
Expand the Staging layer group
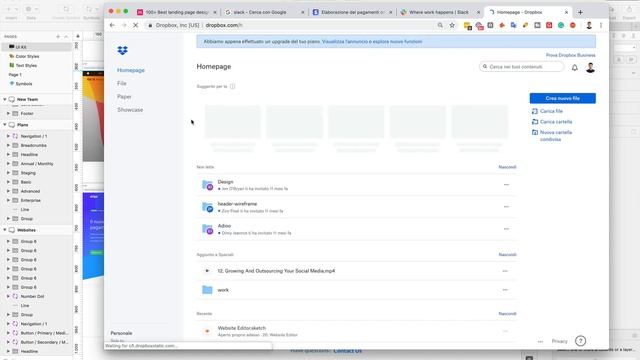click(8, 173)
